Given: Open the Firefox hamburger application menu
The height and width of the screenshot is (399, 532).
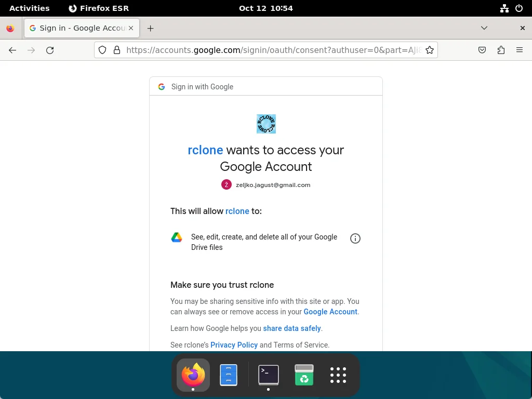Looking at the screenshot, I should tap(520, 50).
